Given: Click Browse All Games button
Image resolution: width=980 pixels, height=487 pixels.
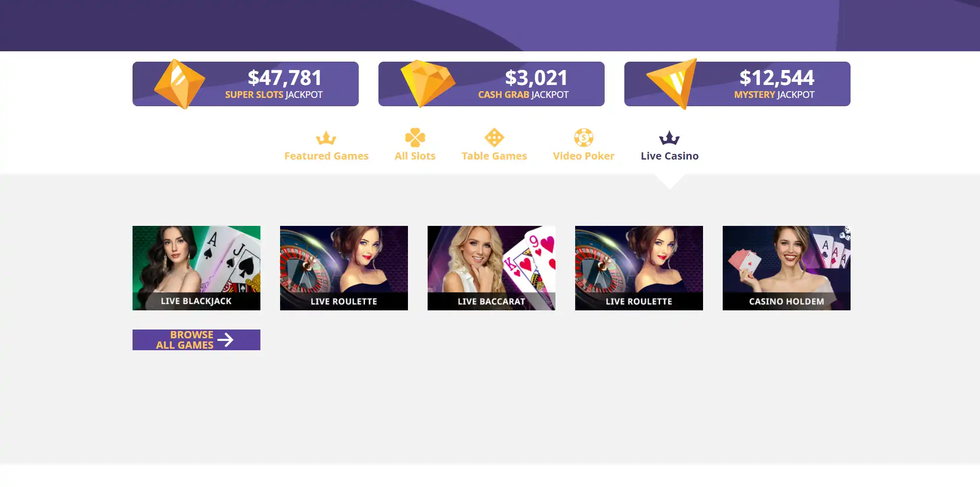Looking at the screenshot, I should pyautogui.click(x=196, y=340).
